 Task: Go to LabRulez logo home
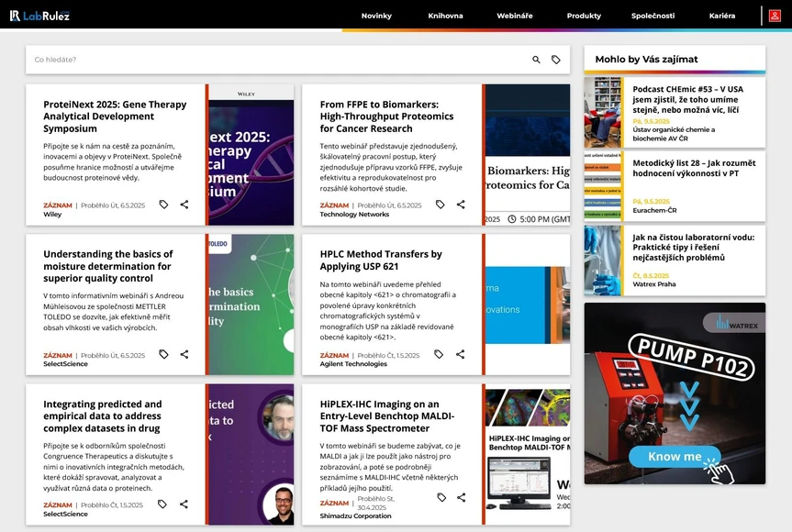pyautogui.click(x=39, y=16)
